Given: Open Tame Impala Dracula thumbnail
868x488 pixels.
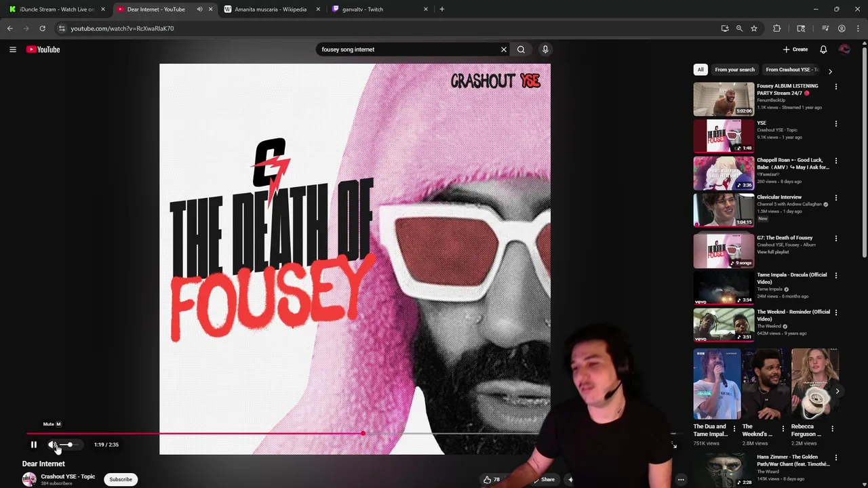Looking at the screenshot, I should pyautogui.click(x=724, y=287).
